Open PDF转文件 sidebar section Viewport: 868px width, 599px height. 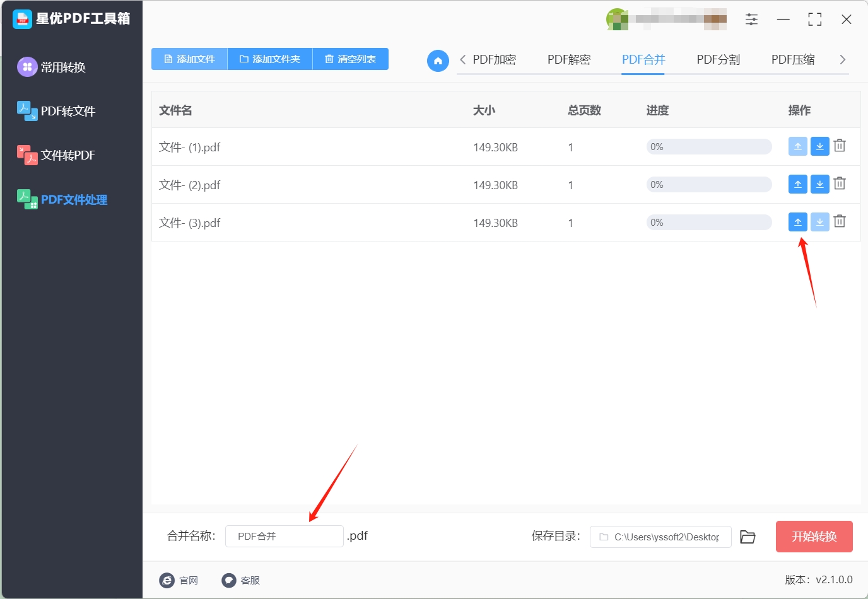pyautogui.click(x=56, y=111)
